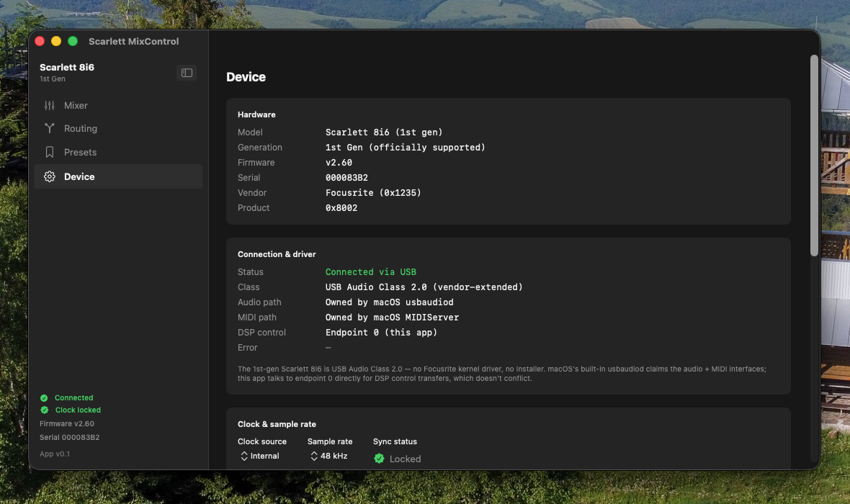This screenshot has height=504, width=850.
Task: Click the green Connected checkmark icon
Action: [44, 397]
